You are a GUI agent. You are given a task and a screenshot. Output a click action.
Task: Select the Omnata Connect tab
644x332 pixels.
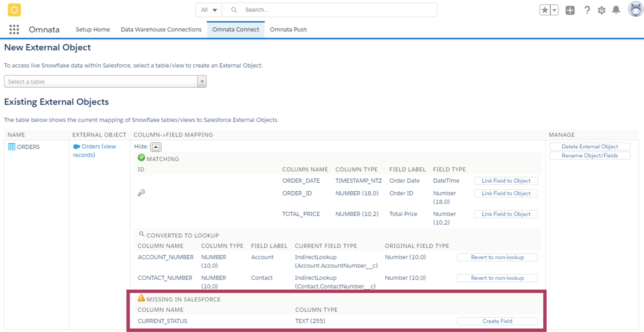[236, 29]
